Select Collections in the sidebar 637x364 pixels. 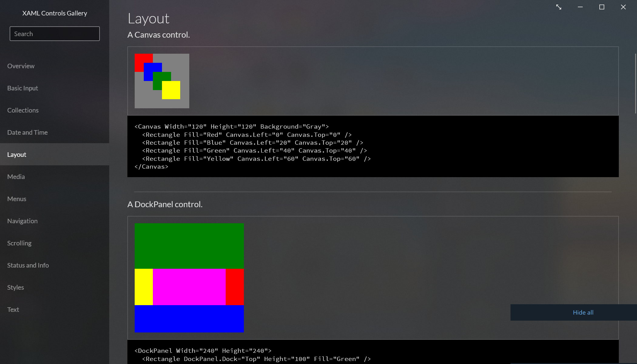[x=23, y=110]
